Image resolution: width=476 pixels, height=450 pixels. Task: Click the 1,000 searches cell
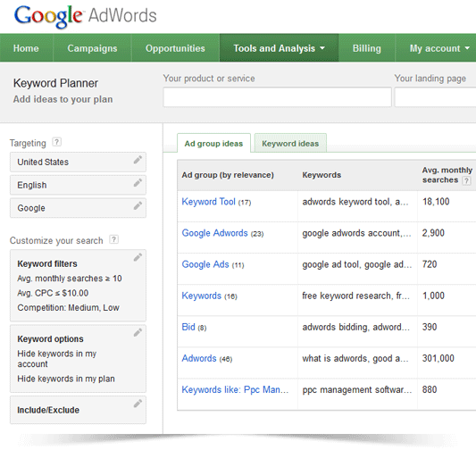[447, 300]
